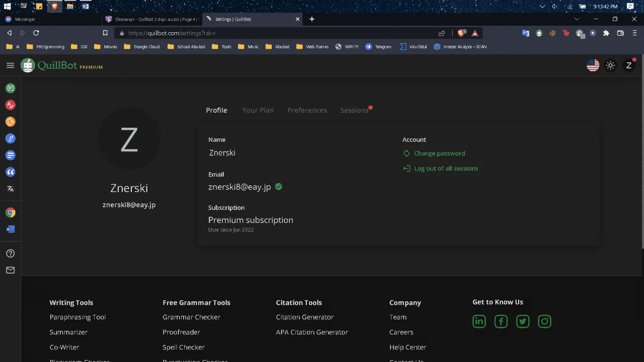Screen dimensions: 644x362
Task: Click the Change password link
Action: click(x=434, y=153)
